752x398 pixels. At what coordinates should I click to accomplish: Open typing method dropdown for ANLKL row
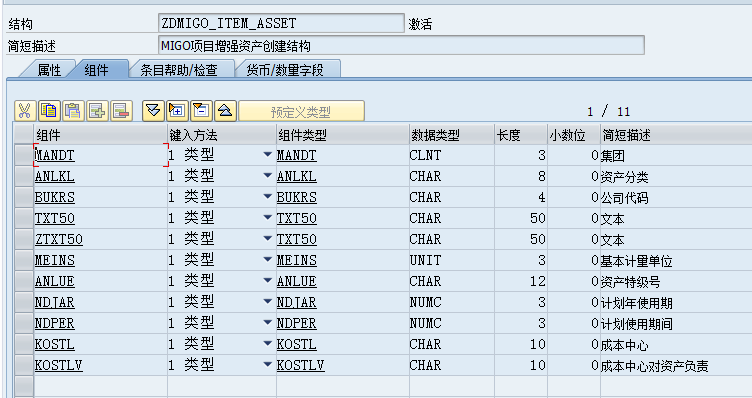coord(268,176)
